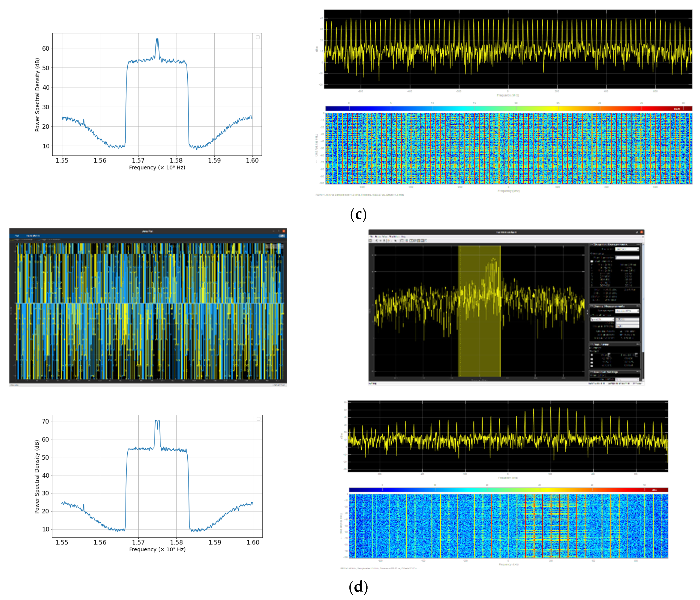Click color bar above upper spectrogram
This screenshot has height=600, width=700.
coord(509,108)
